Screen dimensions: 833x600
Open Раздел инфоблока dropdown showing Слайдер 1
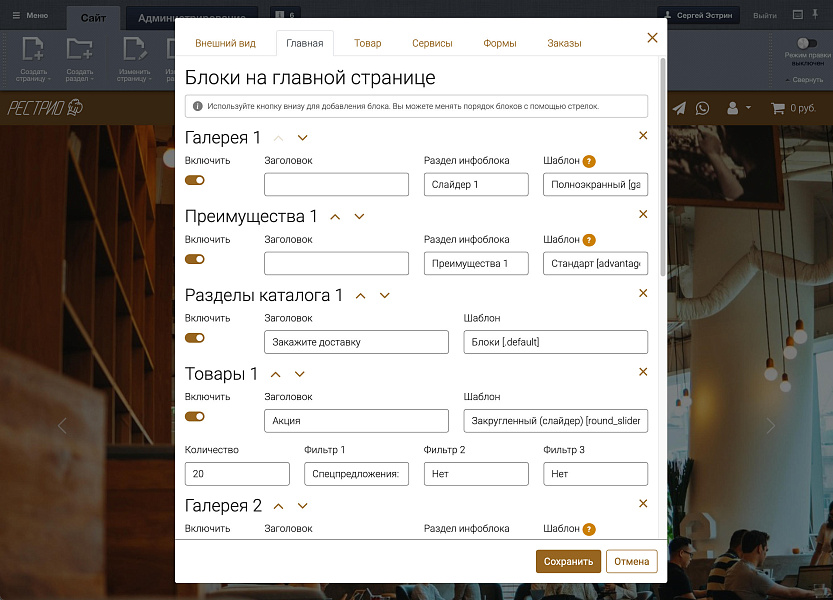(x=476, y=185)
